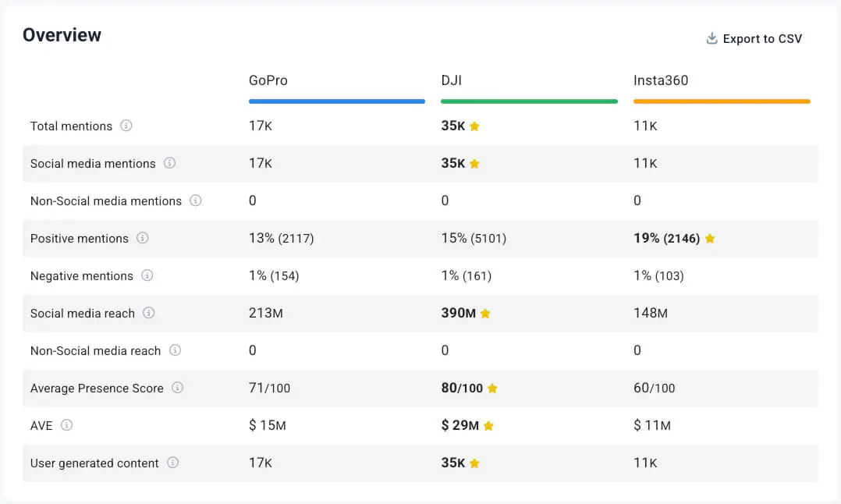Click DJI positive mentions 15% (5101)
The width and height of the screenshot is (841, 504).
474,238
